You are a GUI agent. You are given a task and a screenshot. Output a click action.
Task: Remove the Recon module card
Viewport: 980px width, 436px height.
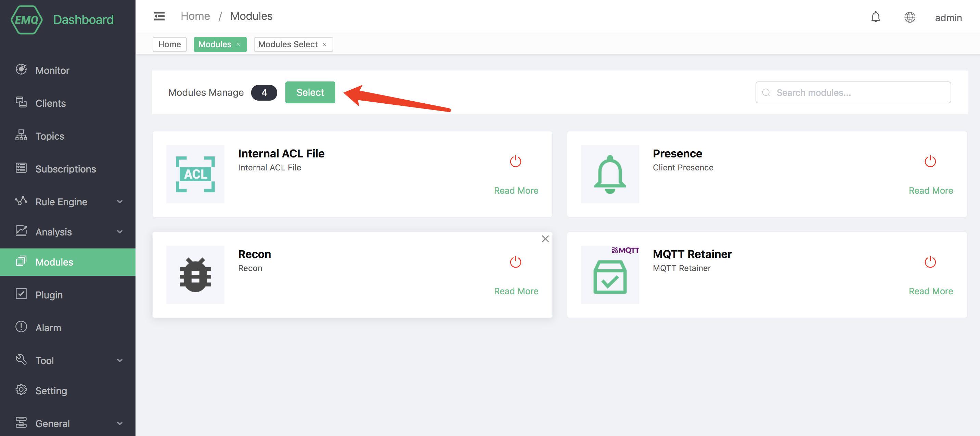[545, 239]
